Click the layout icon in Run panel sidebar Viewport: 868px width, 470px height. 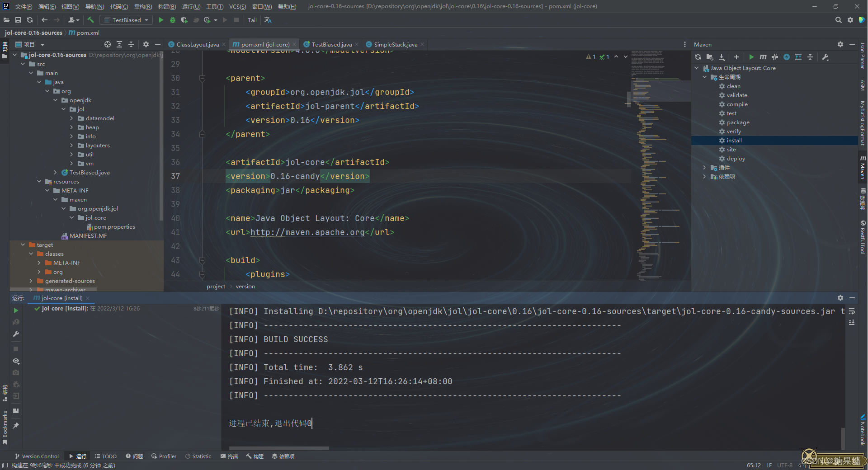[16, 411]
